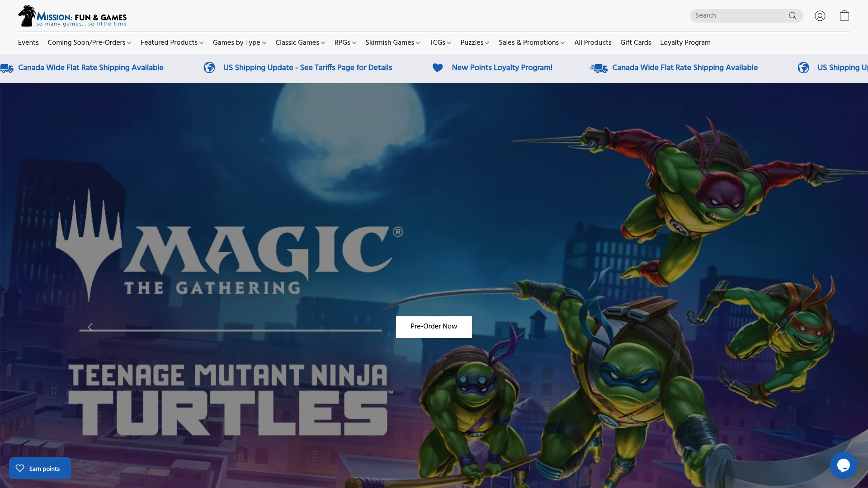Image resolution: width=868 pixels, height=488 pixels.
Task: Click the carousel next arrow
Action: 777,327
